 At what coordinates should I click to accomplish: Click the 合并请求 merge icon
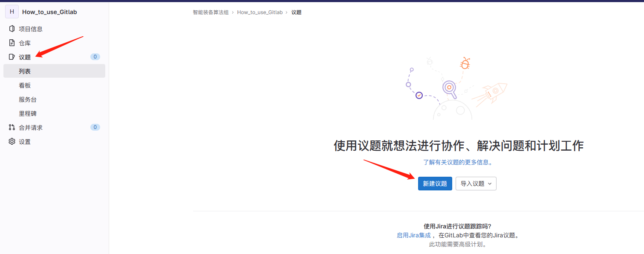pyautogui.click(x=12, y=128)
